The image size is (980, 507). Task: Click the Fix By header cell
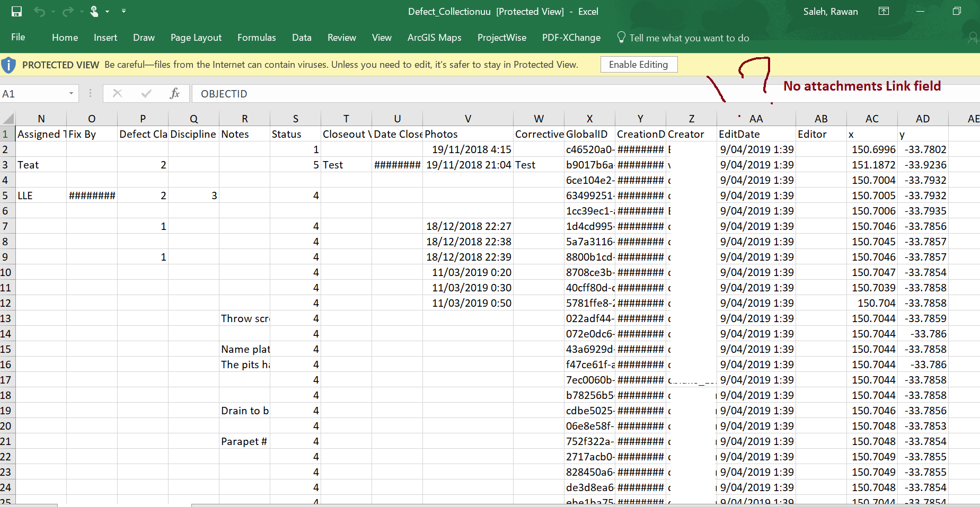[x=92, y=134]
